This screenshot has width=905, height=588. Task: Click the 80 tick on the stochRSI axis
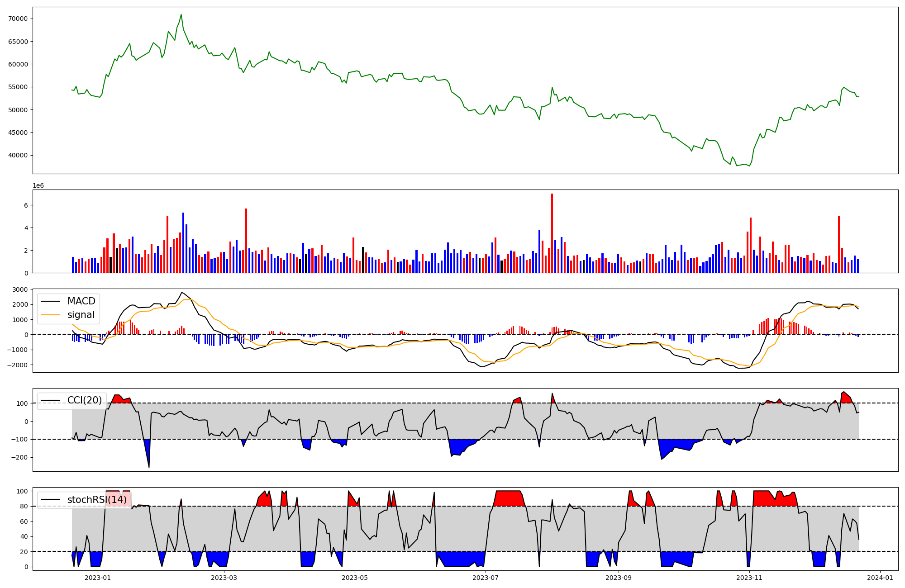tap(24, 506)
